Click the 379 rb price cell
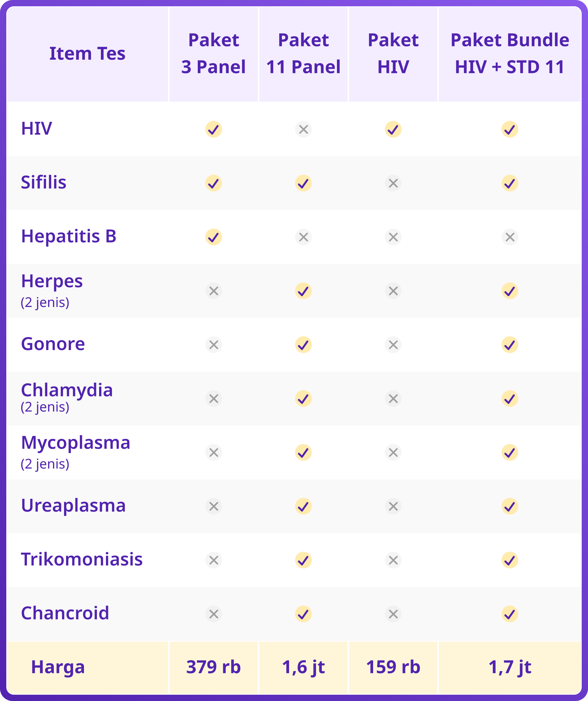588x701 pixels. point(213,667)
